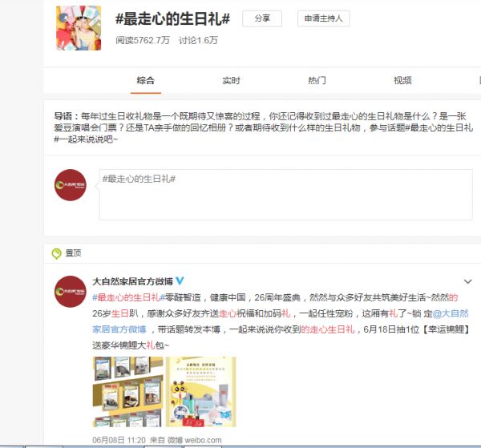This screenshot has width=481, height=448.
Task: Open the 大自然家居 avatar on the pinned post
Action: (x=70, y=293)
